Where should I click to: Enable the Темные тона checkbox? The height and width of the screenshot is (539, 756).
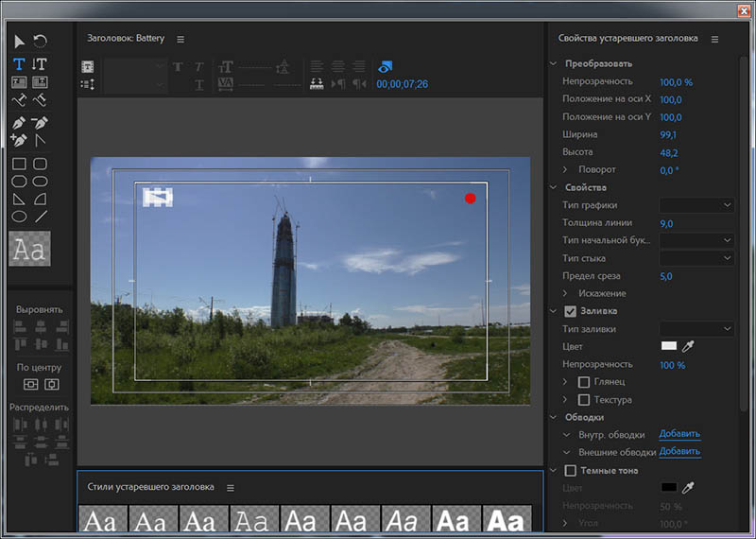[571, 471]
